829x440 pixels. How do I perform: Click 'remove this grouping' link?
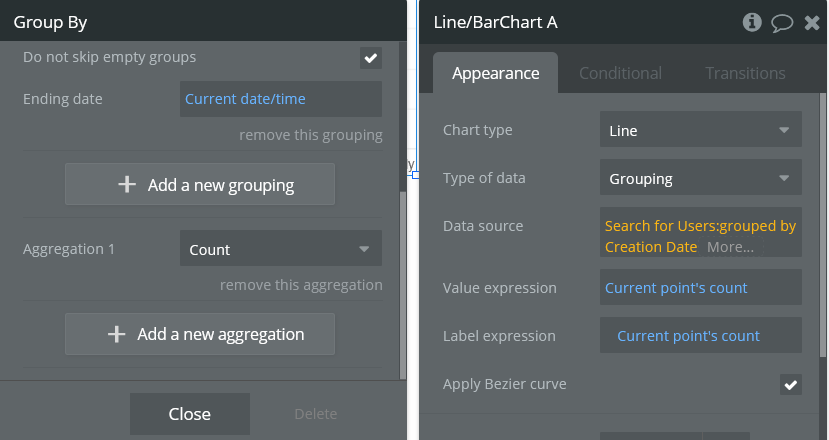click(x=310, y=135)
